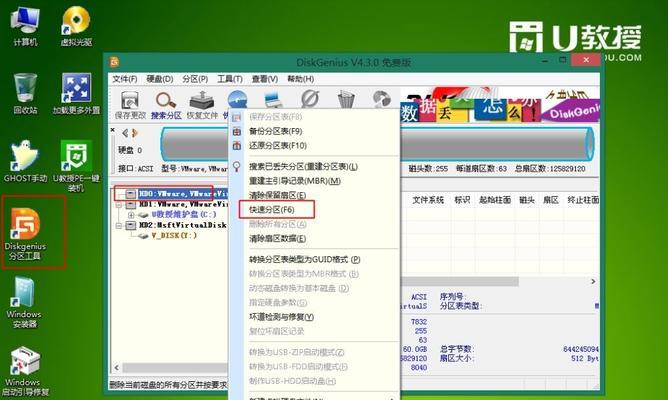Open the 分区(P) menu
Viewport: 668px width, 400px height.
pyautogui.click(x=195, y=79)
